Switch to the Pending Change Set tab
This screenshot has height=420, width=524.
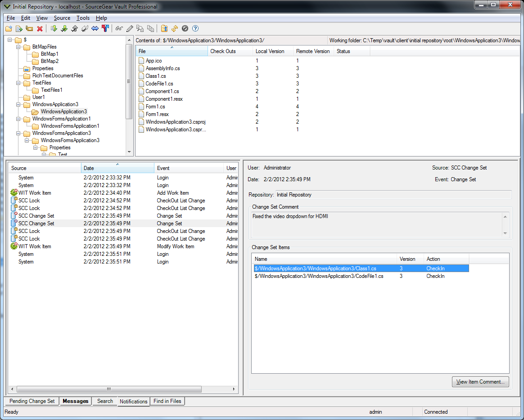coord(32,401)
